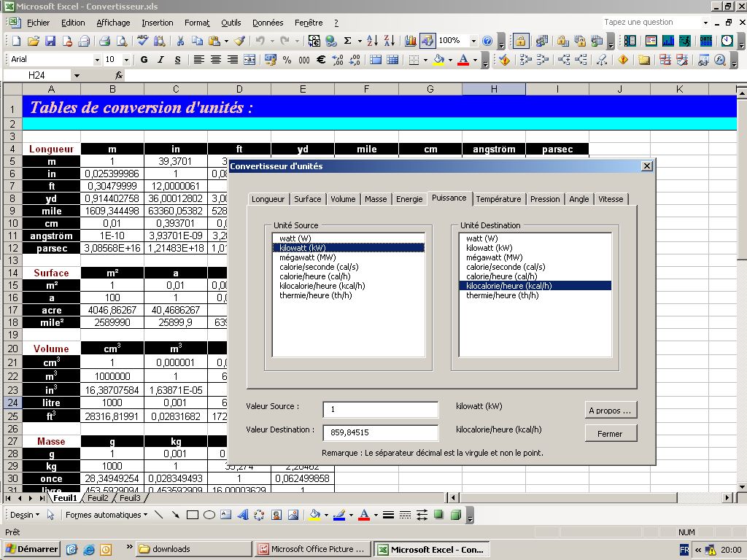The height and width of the screenshot is (560, 747).
Task: Save the workbook with the floppy disk icon
Action: (x=50, y=41)
